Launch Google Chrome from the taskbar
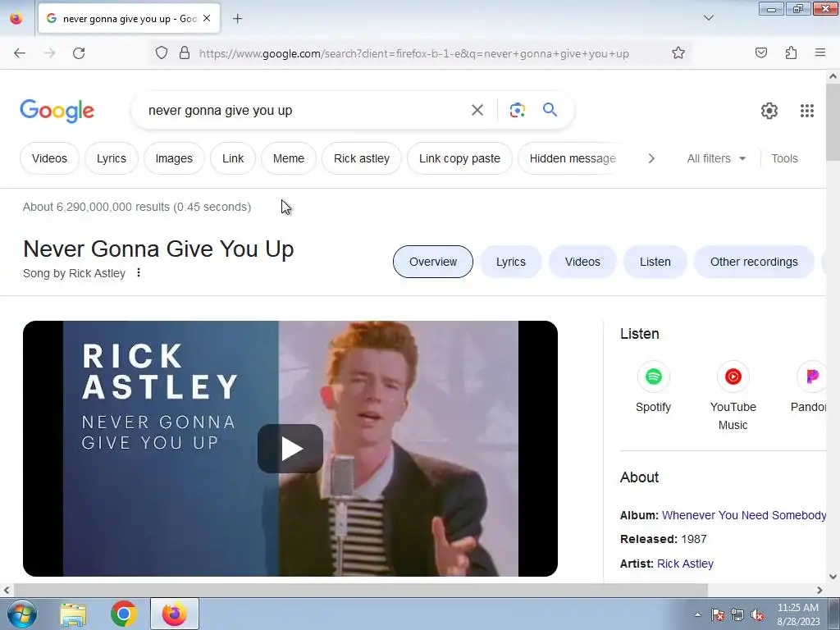The image size is (840, 630). tap(124, 614)
